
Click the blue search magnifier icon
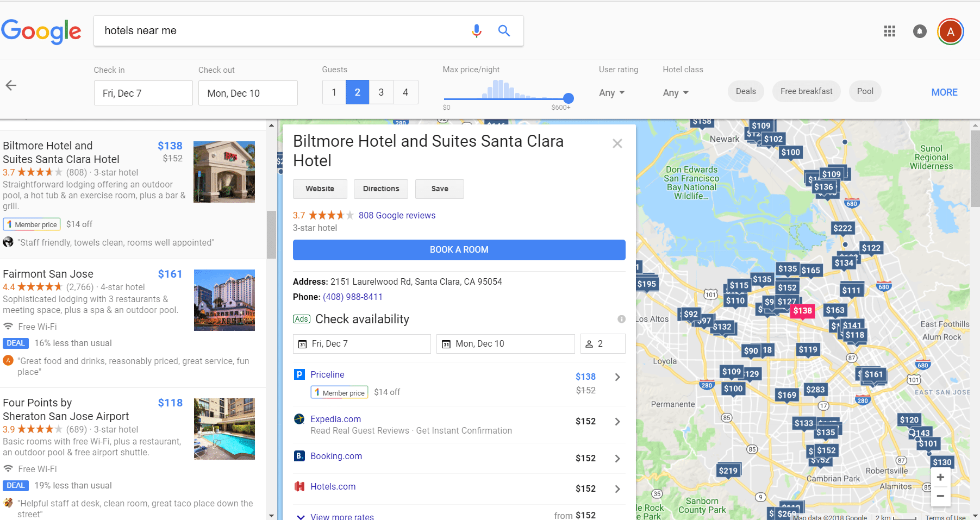pos(504,31)
